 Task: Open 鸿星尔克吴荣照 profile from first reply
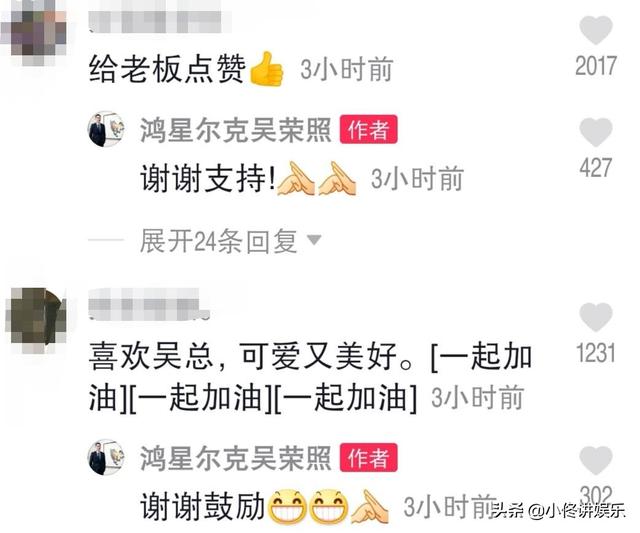click(x=236, y=131)
